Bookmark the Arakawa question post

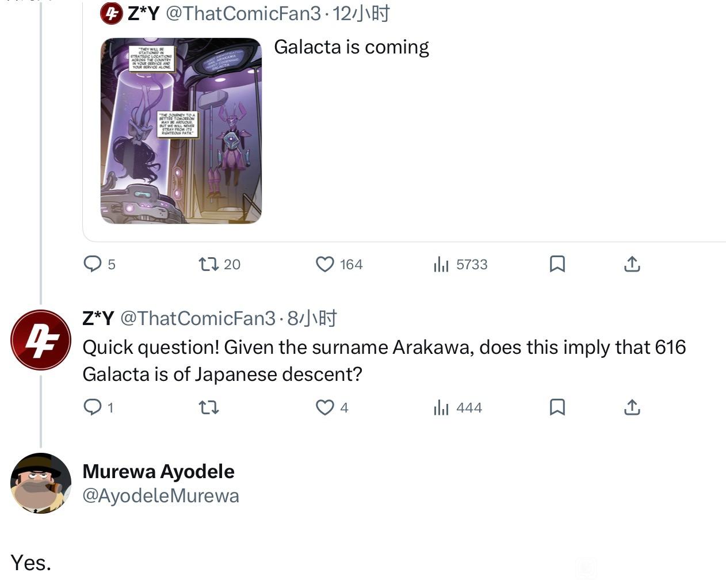(x=557, y=407)
